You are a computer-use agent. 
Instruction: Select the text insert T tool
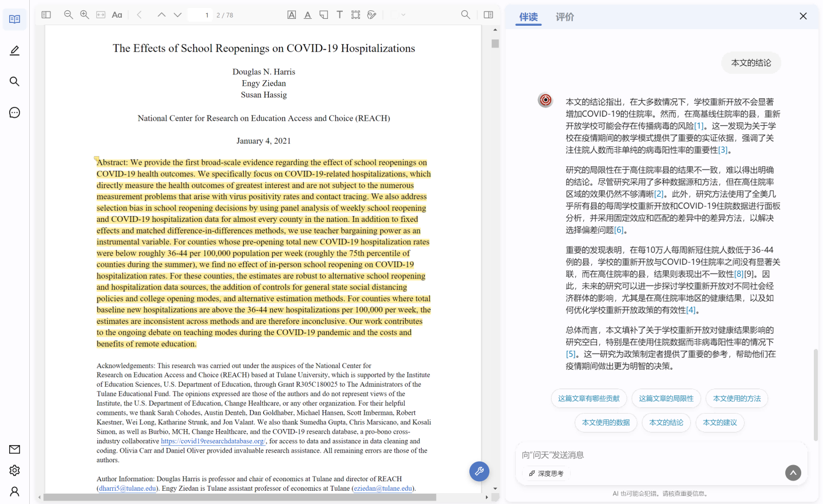coord(340,15)
